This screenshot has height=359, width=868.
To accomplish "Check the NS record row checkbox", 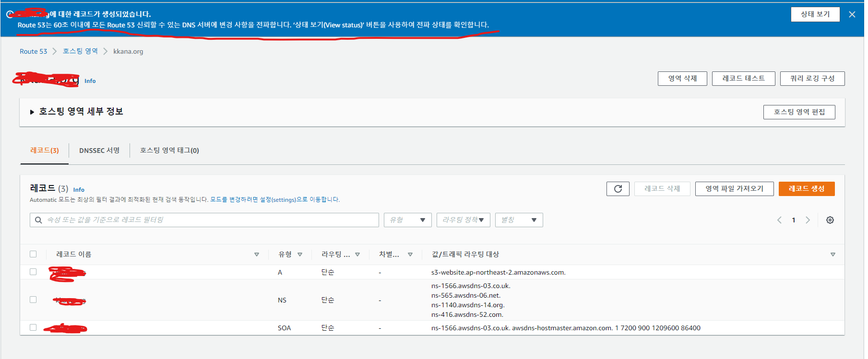I will [x=33, y=300].
